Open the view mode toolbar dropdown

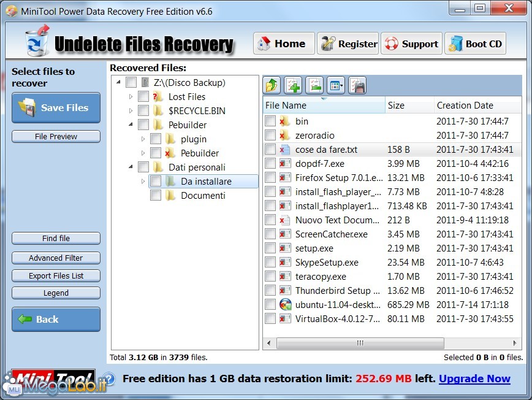[x=336, y=85]
